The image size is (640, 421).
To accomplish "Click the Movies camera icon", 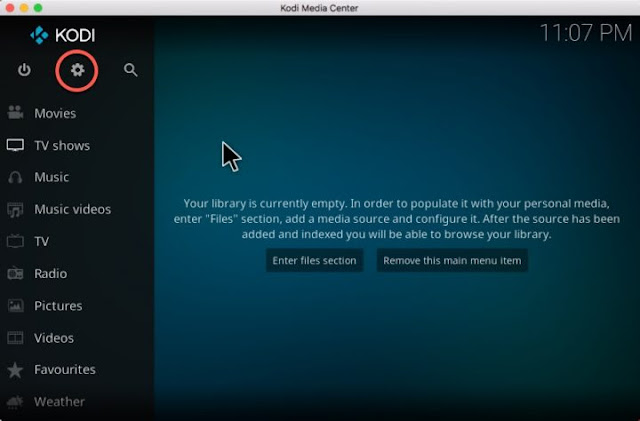I will pyautogui.click(x=16, y=113).
